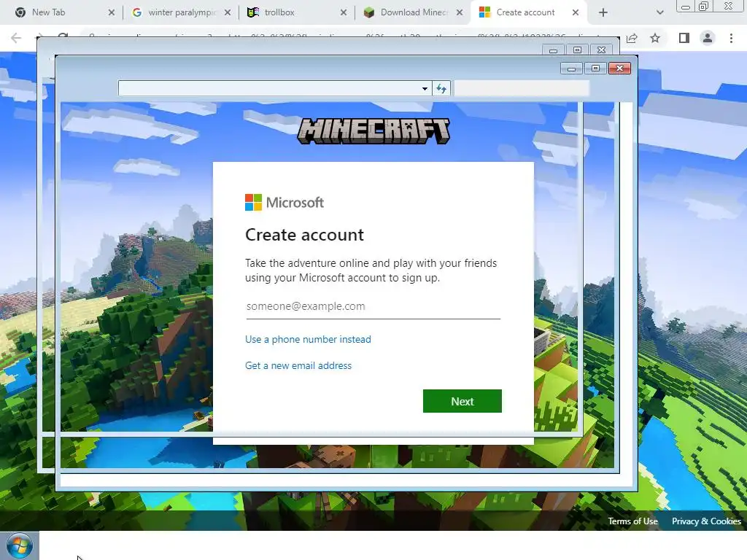Bookmark this page with the star icon

tap(655, 38)
